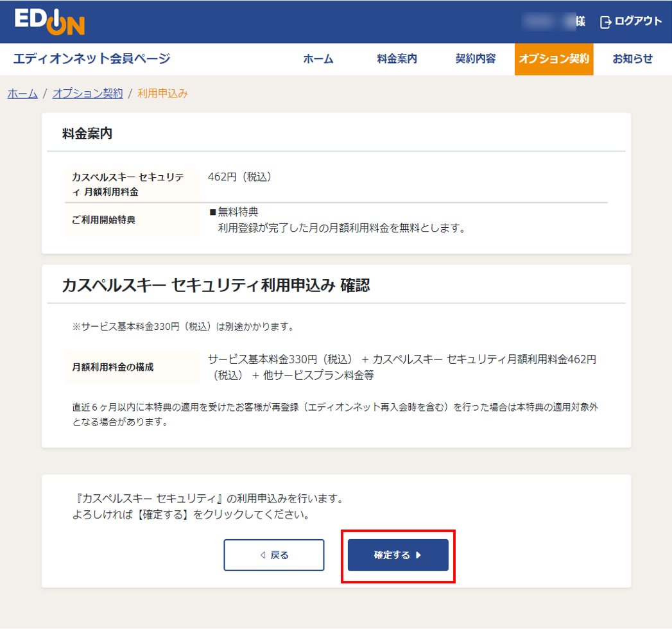Open the お知らせ navigation item
The image size is (672, 629).
632,59
